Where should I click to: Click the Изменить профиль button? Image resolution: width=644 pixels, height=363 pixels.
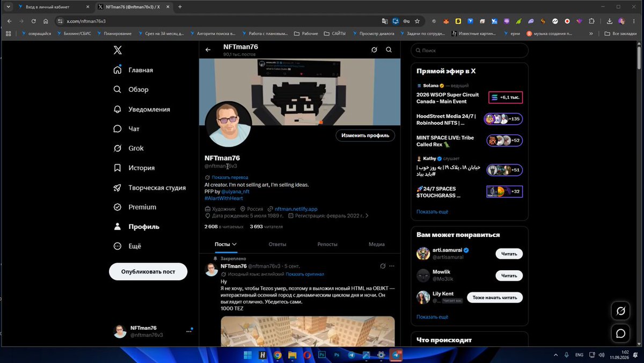click(365, 136)
